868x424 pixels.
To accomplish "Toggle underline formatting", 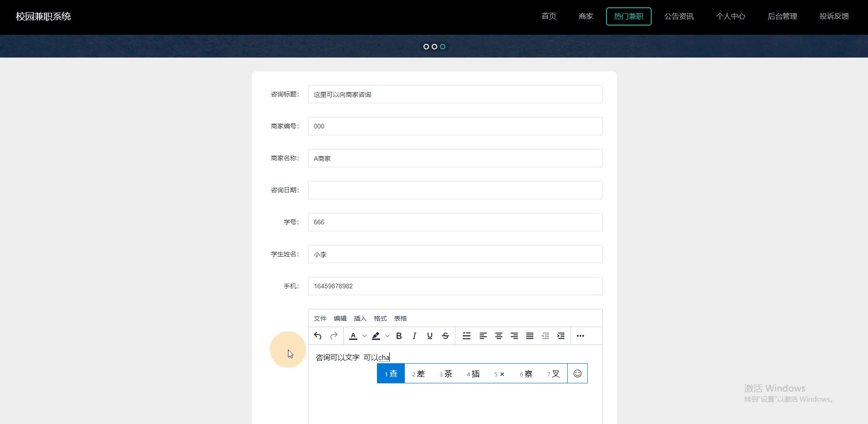I will [x=430, y=336].
